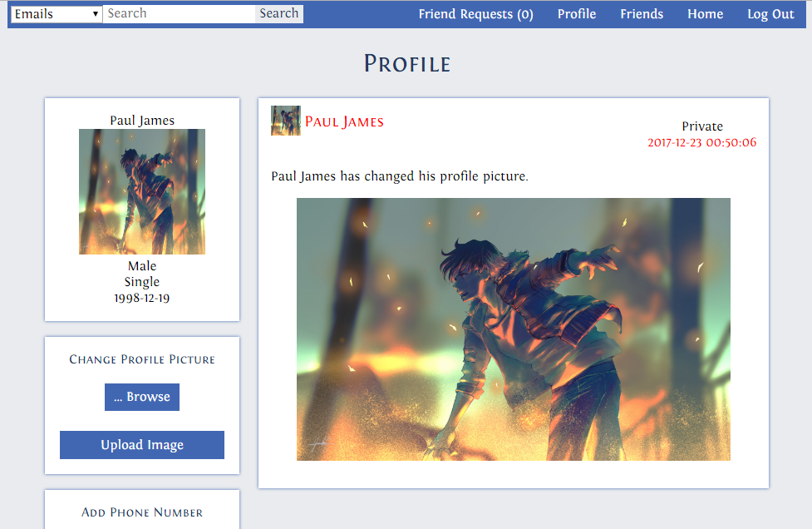Click the birthdate 1998-12-19

coord(142,298)
